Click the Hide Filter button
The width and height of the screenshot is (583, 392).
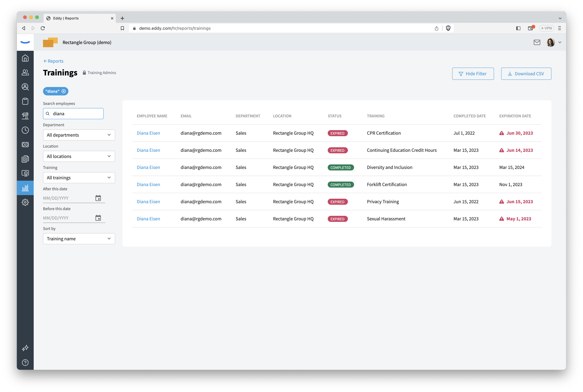click(473, 74)
